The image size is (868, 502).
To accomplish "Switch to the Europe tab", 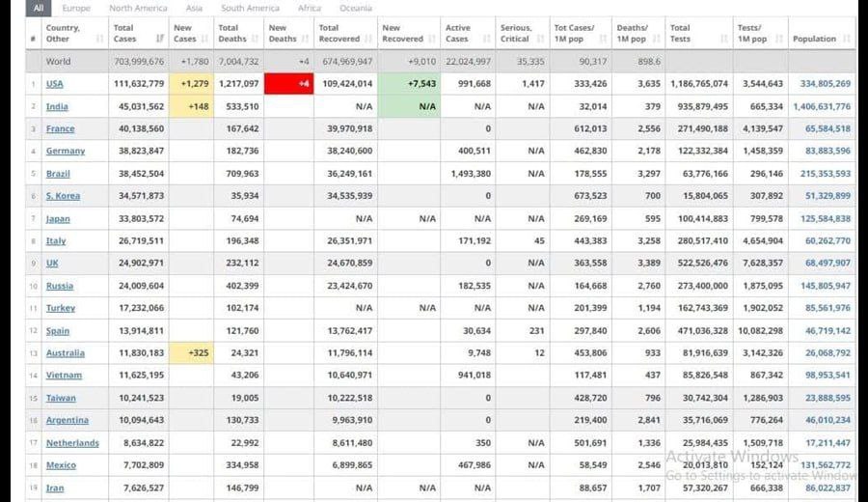I will click(75, 8).
